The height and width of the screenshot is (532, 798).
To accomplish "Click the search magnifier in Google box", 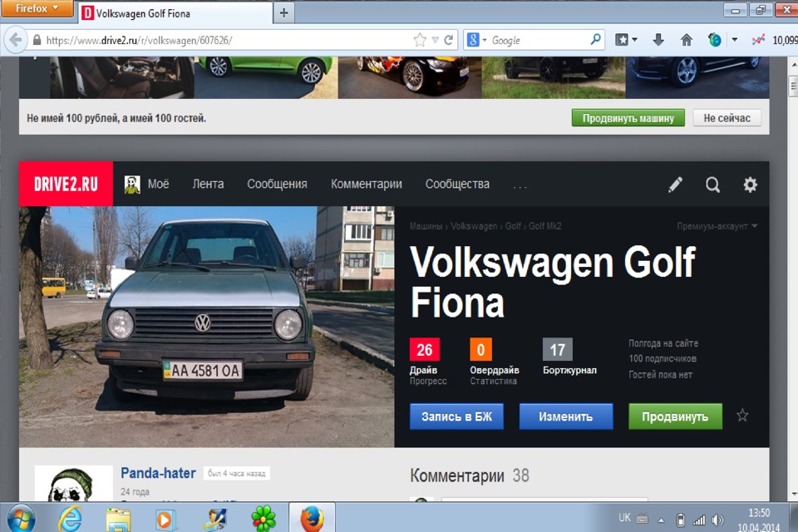I will 595,40.
